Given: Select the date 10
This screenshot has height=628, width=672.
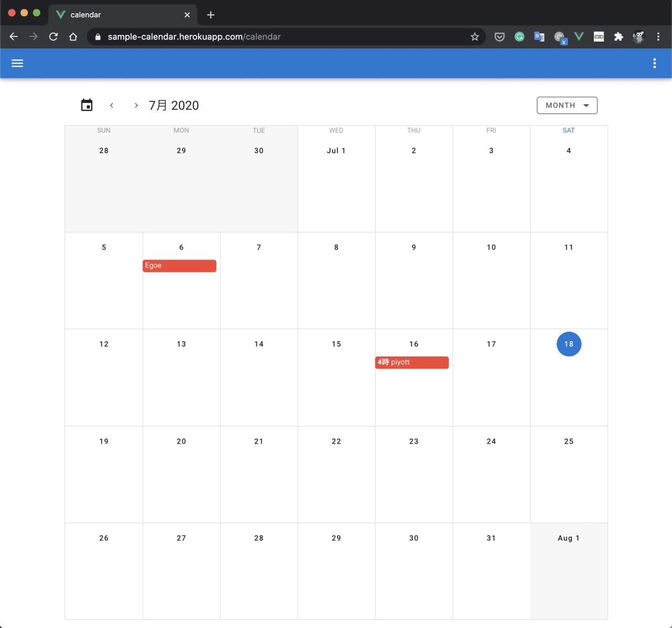Looking at the screenshot, I should [x=491, y=247].
